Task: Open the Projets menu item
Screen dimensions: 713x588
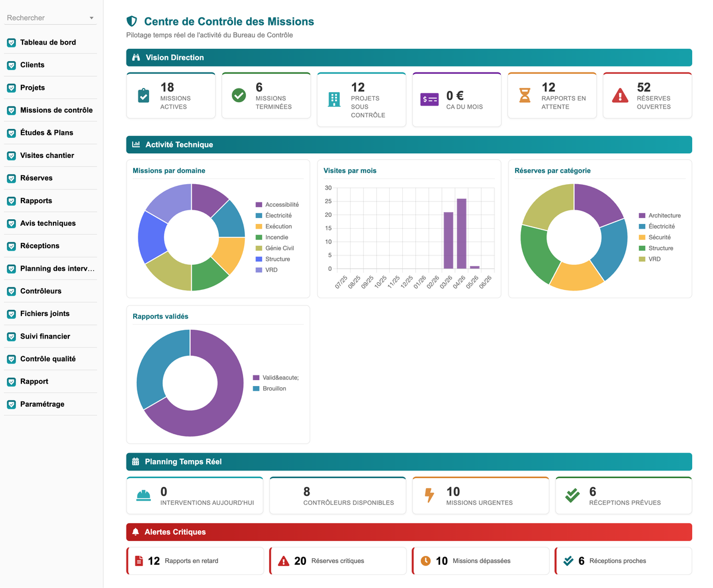Action: click(x=50, y=87)
